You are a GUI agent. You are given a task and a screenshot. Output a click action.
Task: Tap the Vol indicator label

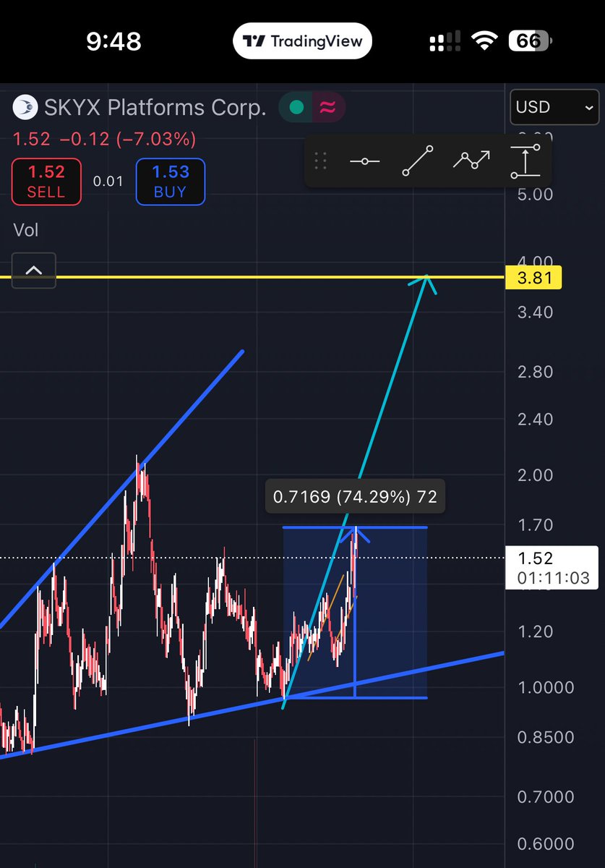[x=26, y=230]
